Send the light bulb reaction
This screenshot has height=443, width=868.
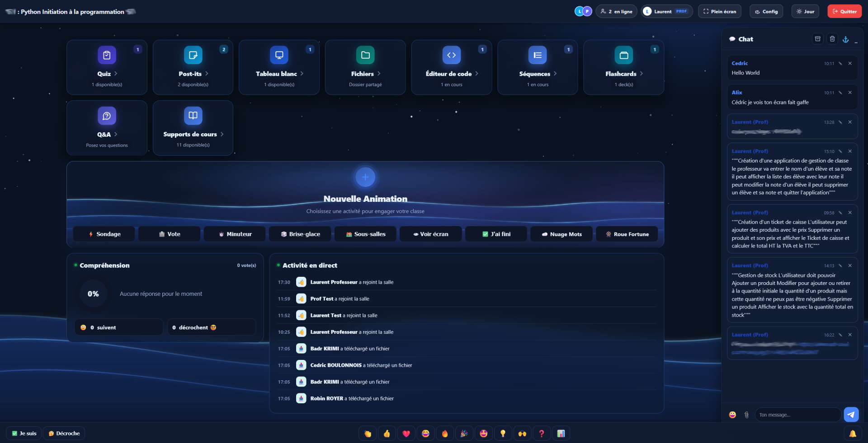coord(503,434)
